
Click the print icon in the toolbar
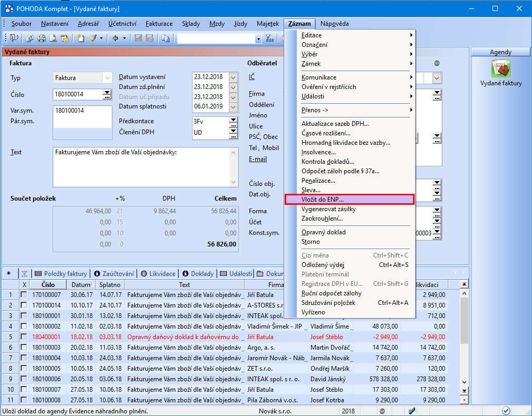pos(41,38)
